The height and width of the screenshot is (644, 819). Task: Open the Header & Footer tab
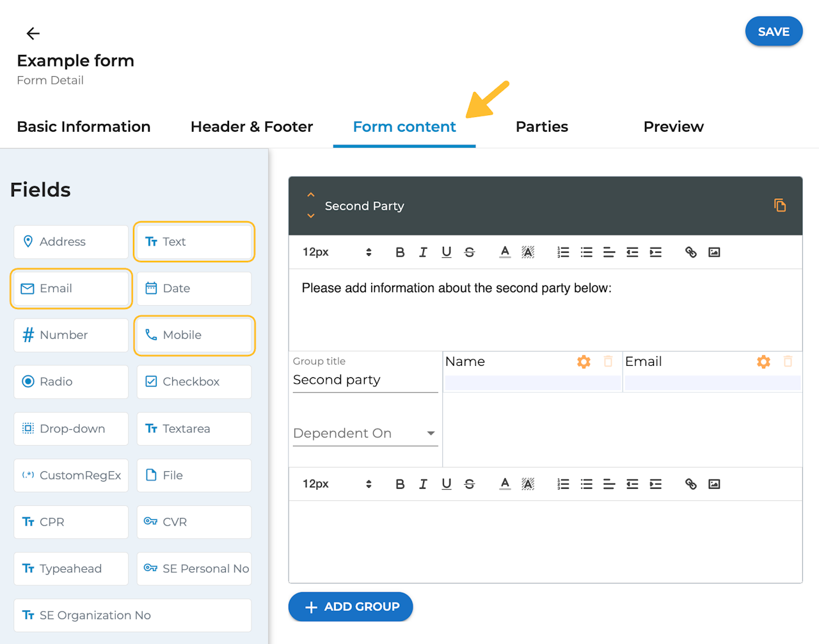click(x=251, y=127)
